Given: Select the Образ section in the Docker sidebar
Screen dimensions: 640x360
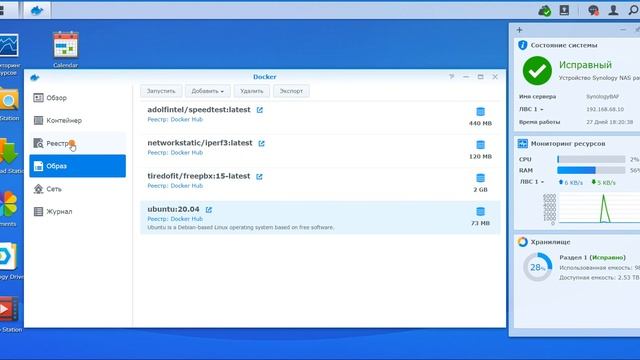Looking at the screenshot, I should (78, 166).
